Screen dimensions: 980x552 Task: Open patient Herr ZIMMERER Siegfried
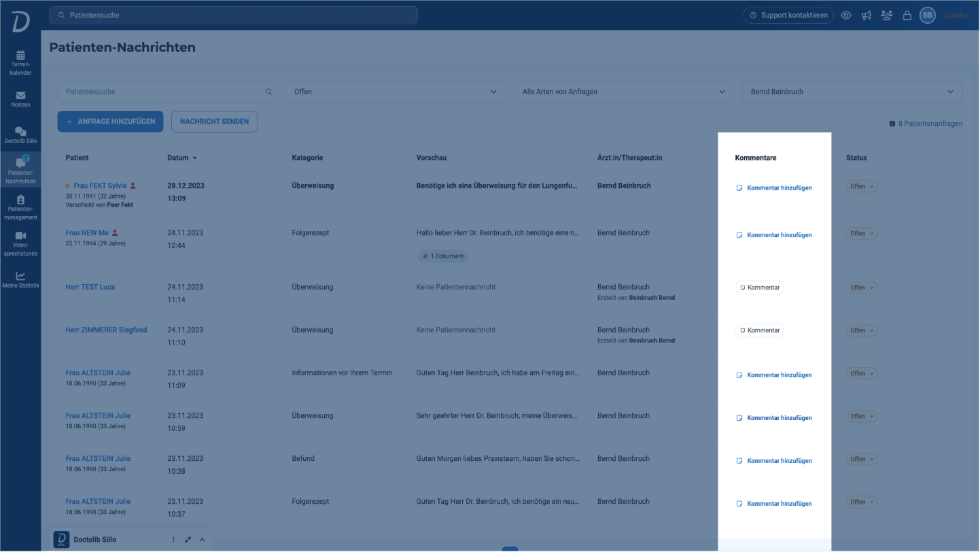coord(106,330)
